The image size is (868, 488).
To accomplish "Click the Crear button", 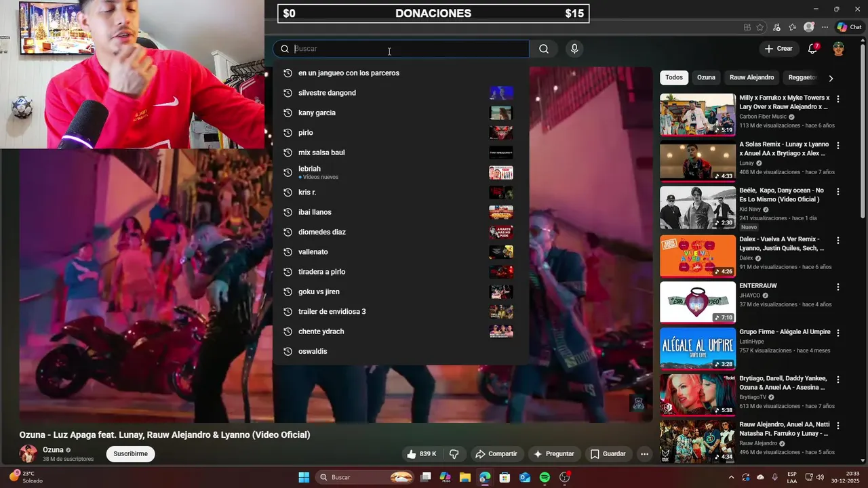I will click(x=778, y=49).
